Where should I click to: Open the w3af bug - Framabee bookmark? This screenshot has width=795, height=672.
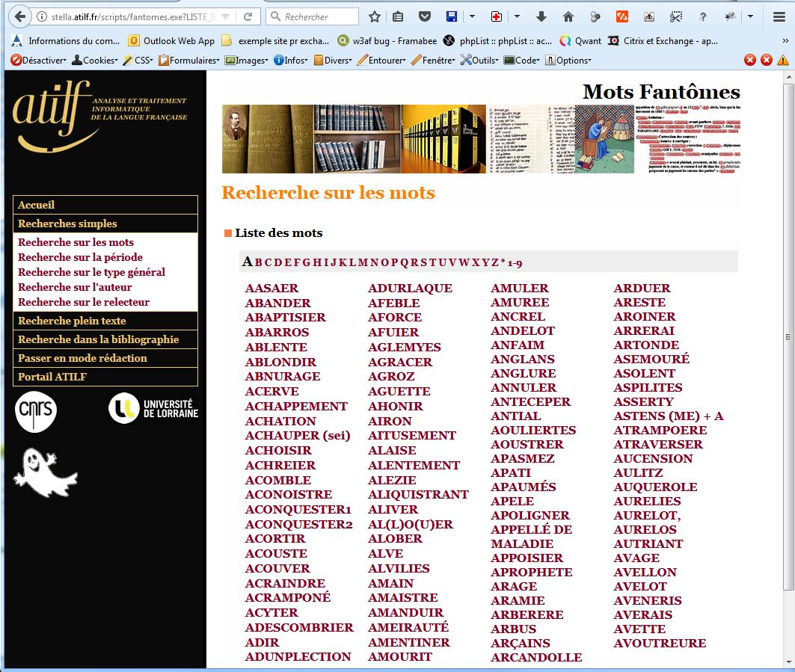click(387, 40)
